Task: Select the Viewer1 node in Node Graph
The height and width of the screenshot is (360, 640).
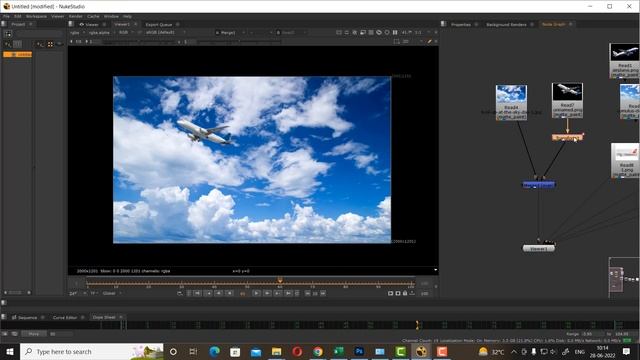Action: point(539,248)
